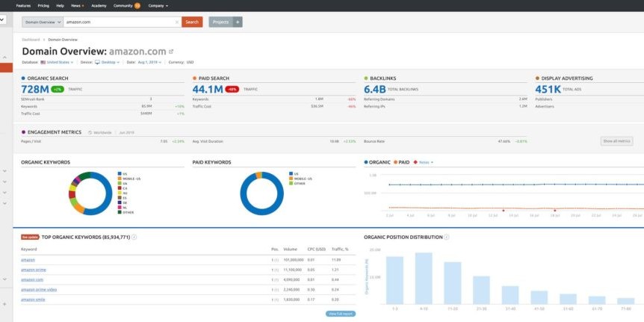Screen dimensions: 644x322
Task: Open the Pricing page
Action: click(43, 6)
